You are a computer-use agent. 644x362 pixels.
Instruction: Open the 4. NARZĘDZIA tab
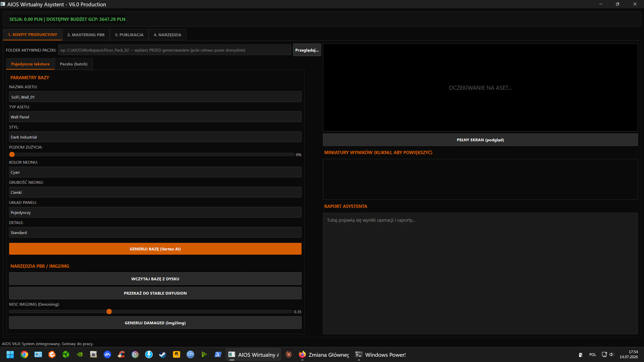(168, 35)
